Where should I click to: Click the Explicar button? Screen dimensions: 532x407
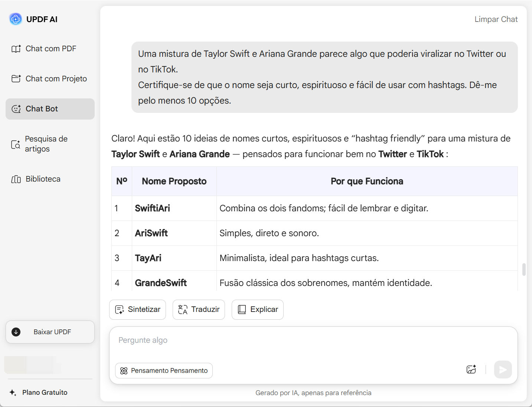(x=258, y=310)
